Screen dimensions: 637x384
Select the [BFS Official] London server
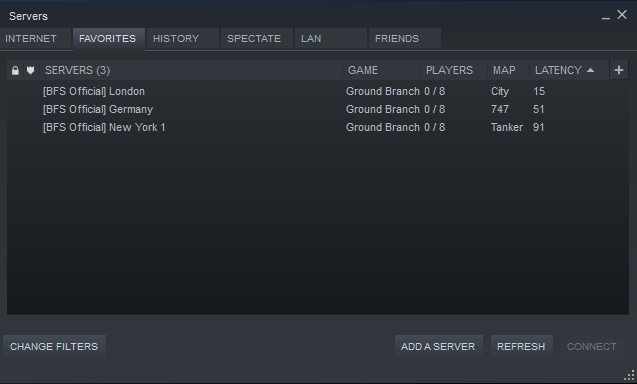(x=318, y=91)
